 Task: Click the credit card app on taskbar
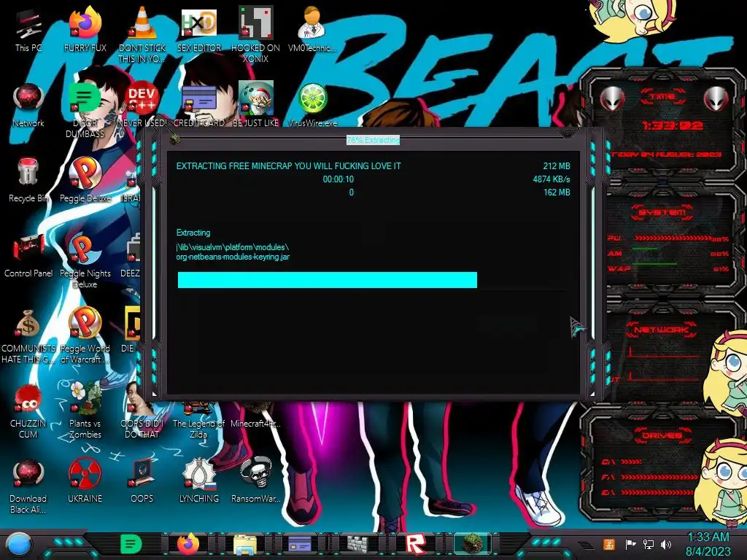tap(300, 544)
